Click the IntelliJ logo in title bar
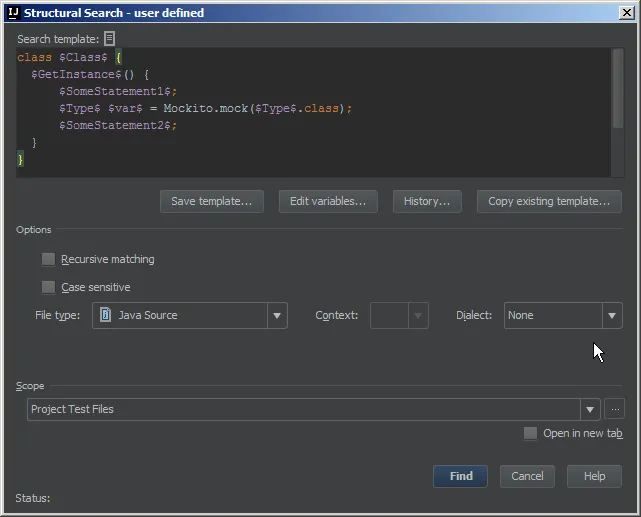 coord(13,13)
